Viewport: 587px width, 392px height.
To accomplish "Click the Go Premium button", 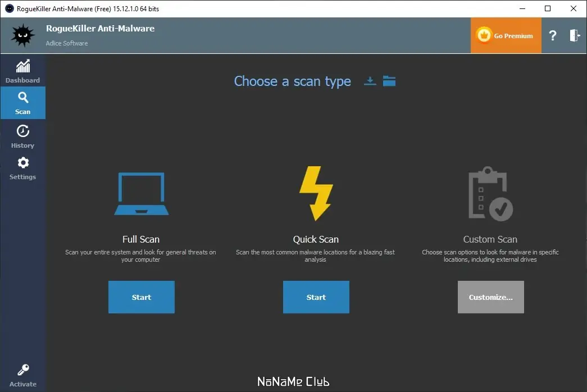I will tap(506, 35).
